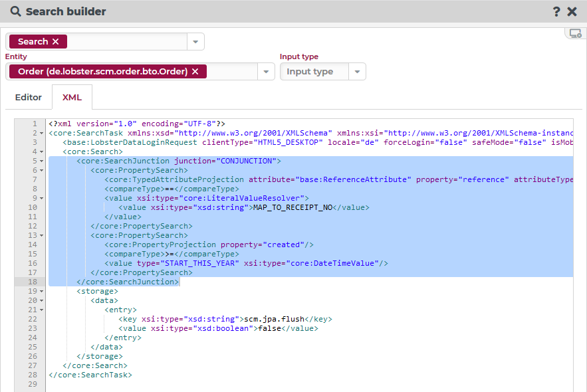Screen dimensions: 587x392
Task: Collapse line 20 data fold arrow
Action: [42, 301]
